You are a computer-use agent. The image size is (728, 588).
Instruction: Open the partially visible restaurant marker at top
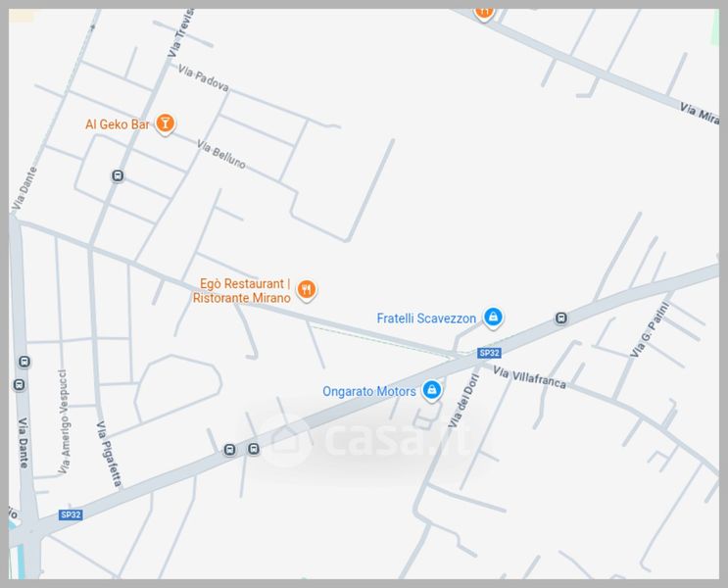[x=484, y=13]
